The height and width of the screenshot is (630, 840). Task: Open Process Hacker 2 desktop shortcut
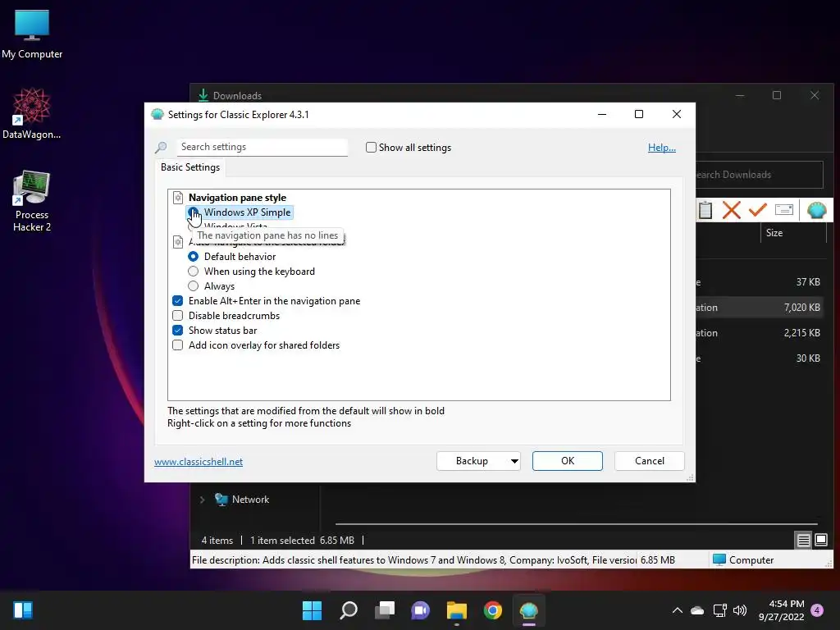tap(32, 201)
